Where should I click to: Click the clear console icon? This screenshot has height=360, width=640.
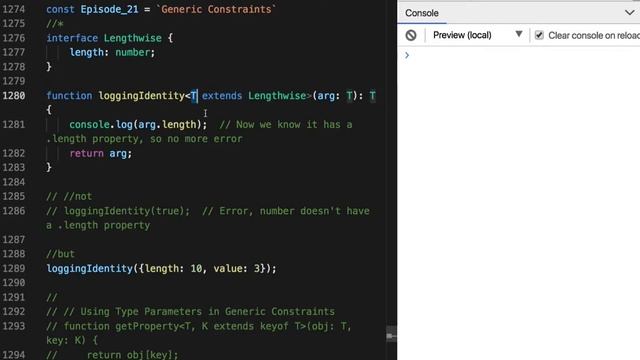411,36
